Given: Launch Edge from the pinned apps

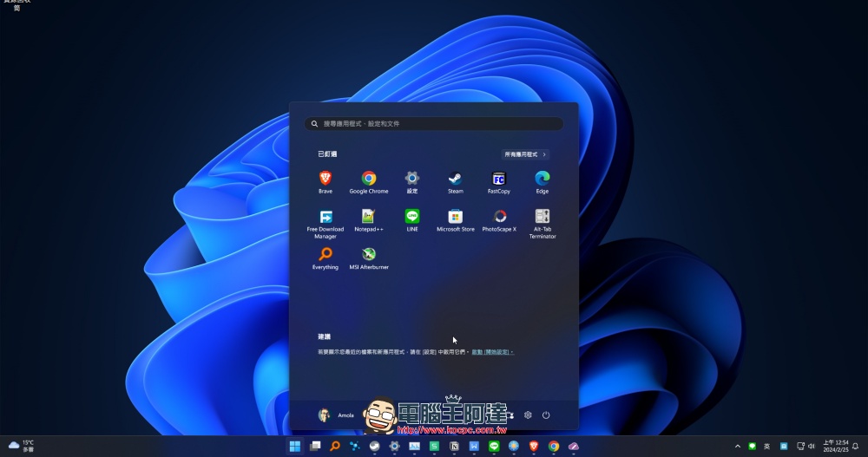Looking at the screenshot, I should 542,182.
